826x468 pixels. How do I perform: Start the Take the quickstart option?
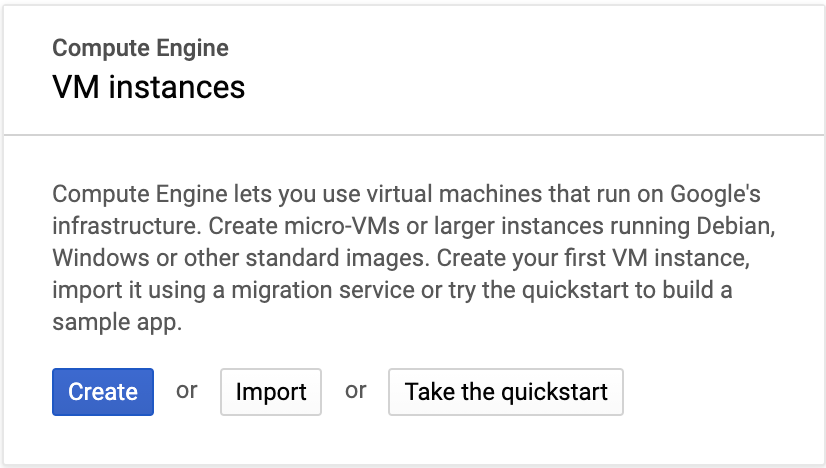(x=506, y=392)
